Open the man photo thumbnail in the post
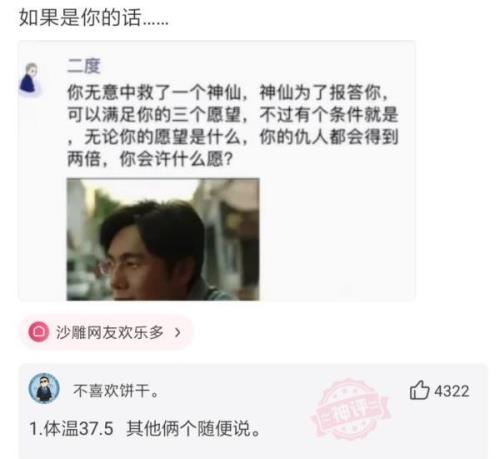Viewport: 500px width, 459px height. 163,239
